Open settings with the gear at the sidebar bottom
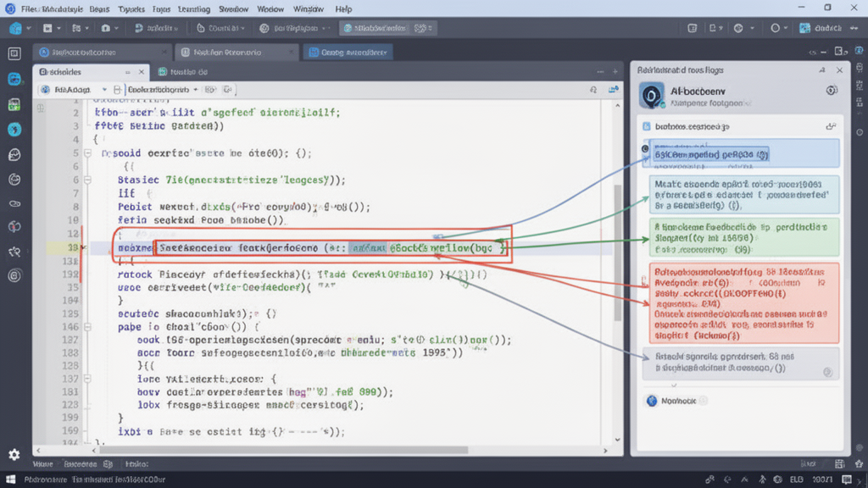 [x=14, y=454]
